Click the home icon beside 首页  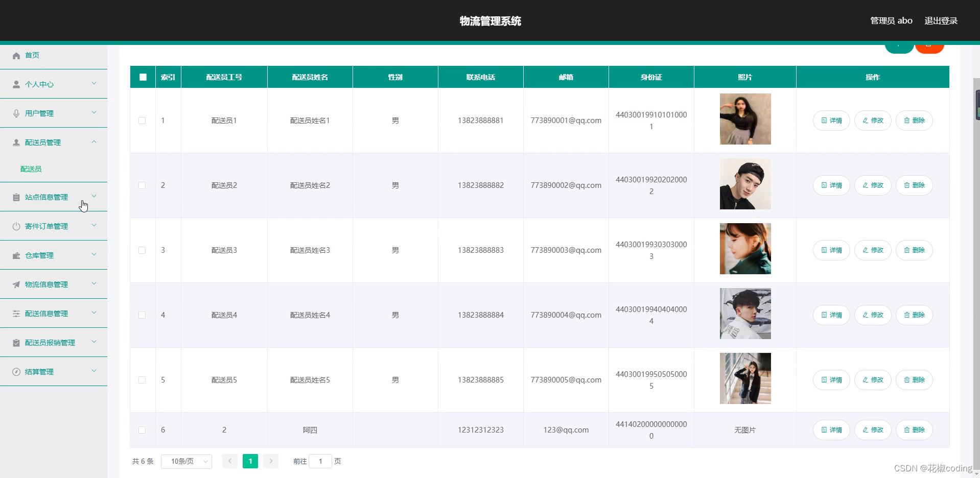[x=16, y=55]
